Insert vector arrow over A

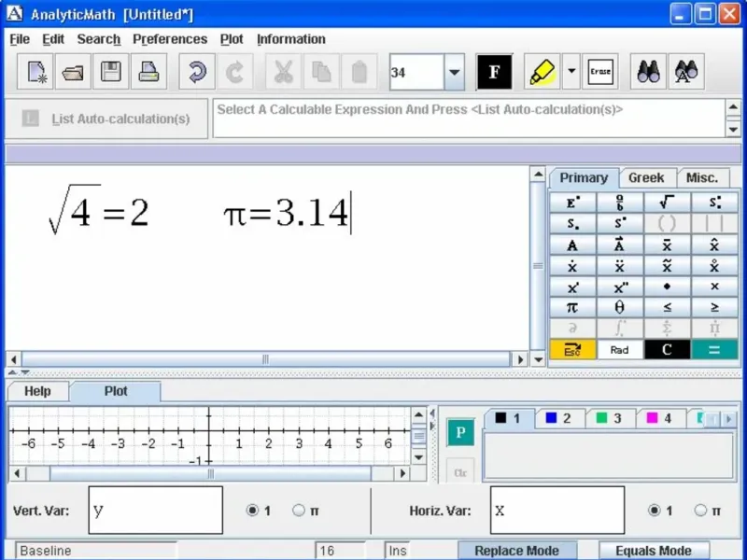click(x=619, y=245)
